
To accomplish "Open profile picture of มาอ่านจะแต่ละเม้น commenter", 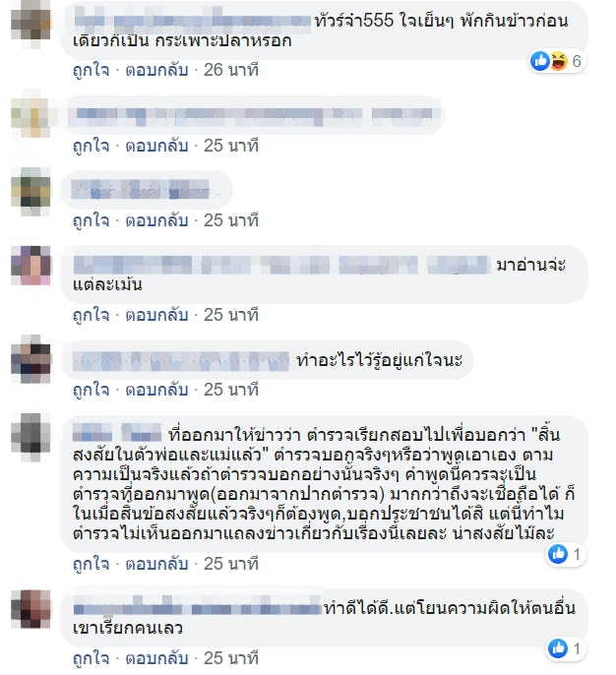I will click(x=31, y=266).
